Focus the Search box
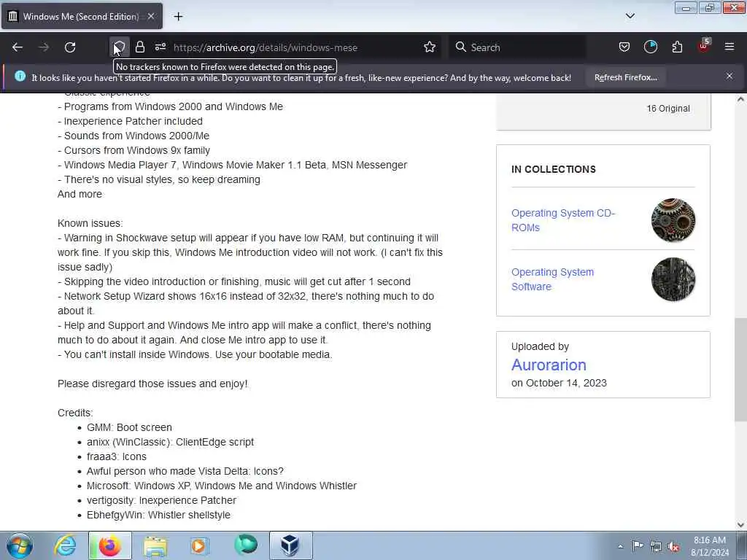 coord(517,47)
